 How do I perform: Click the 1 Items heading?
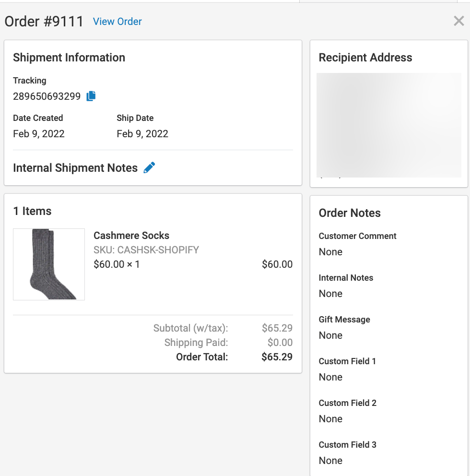point(33,211)
